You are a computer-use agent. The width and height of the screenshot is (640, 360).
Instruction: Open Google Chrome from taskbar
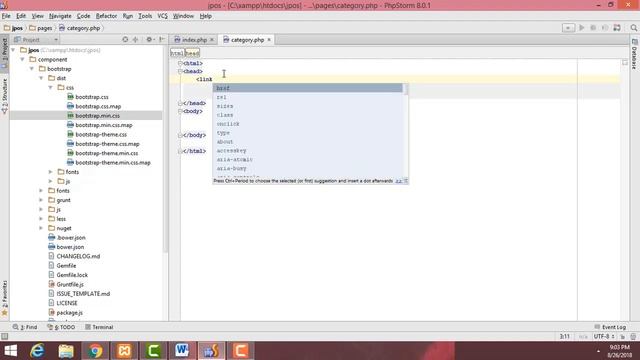pyautogui.click(x=95, y=351)
